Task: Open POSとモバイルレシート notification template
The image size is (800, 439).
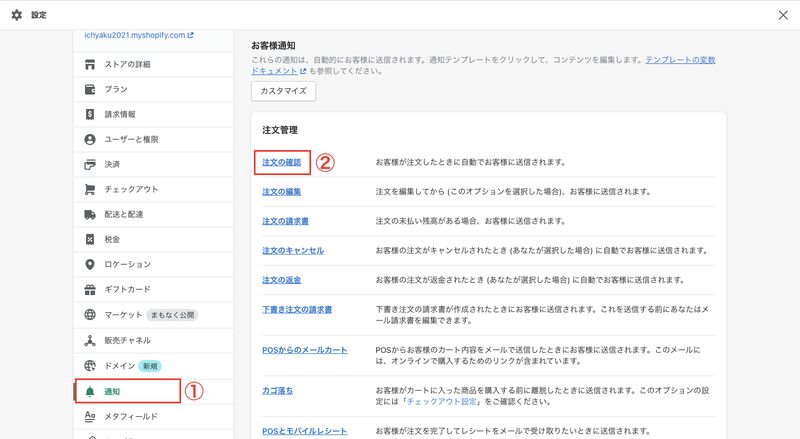Action: (305, 431)
